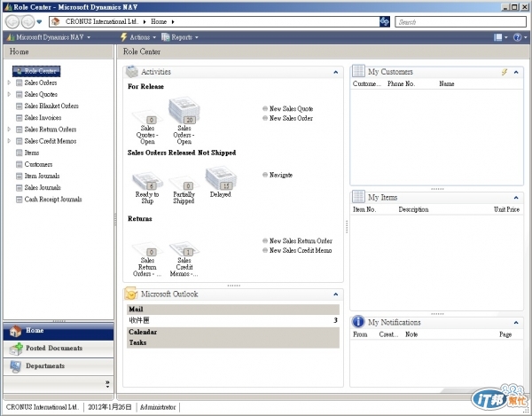The height and width of the screenshot is (416, 532).
Task: Open Departments navigation pane button
Action: (x=59, y=366)
